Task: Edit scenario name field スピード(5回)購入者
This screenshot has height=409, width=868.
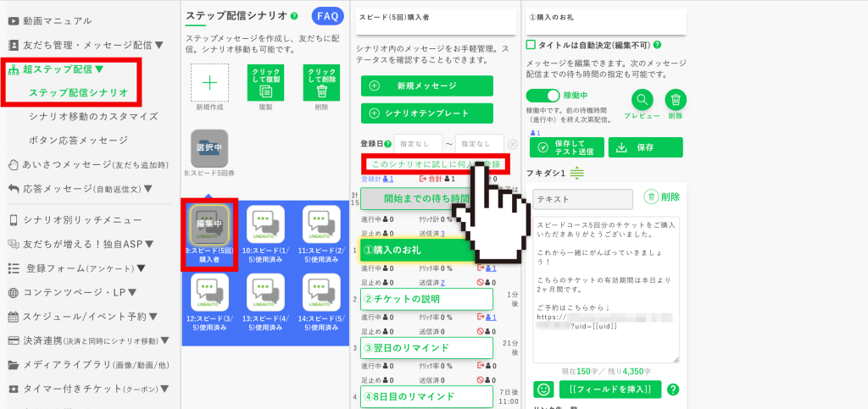Action: (437, 21)
